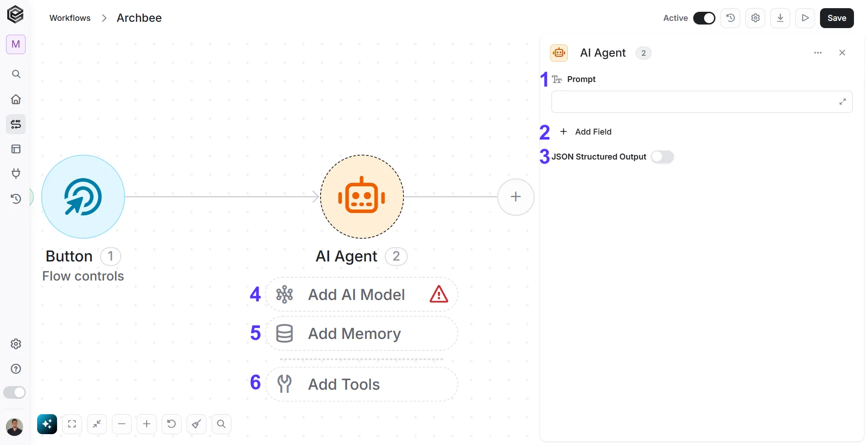Run the workflow with play button

(x=805, y=18)
